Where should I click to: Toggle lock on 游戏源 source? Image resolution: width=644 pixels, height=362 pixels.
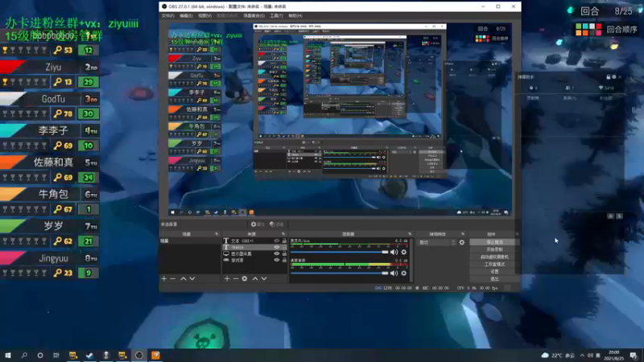(x=284, y=260)
